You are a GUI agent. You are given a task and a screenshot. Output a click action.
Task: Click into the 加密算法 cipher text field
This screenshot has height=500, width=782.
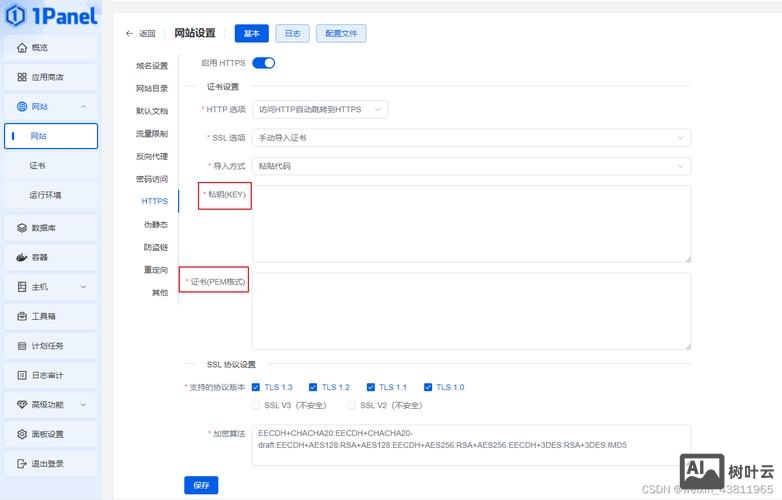[x=471, y=445]
